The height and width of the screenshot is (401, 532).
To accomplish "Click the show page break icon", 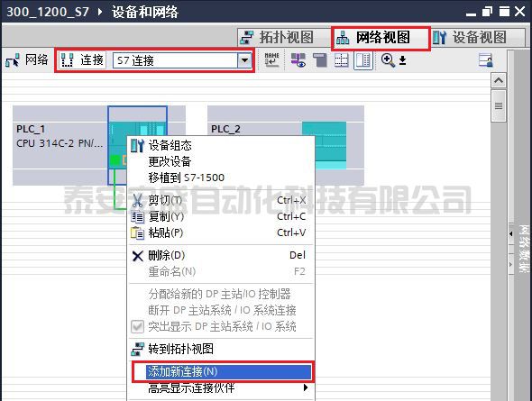I will point(341,60).
